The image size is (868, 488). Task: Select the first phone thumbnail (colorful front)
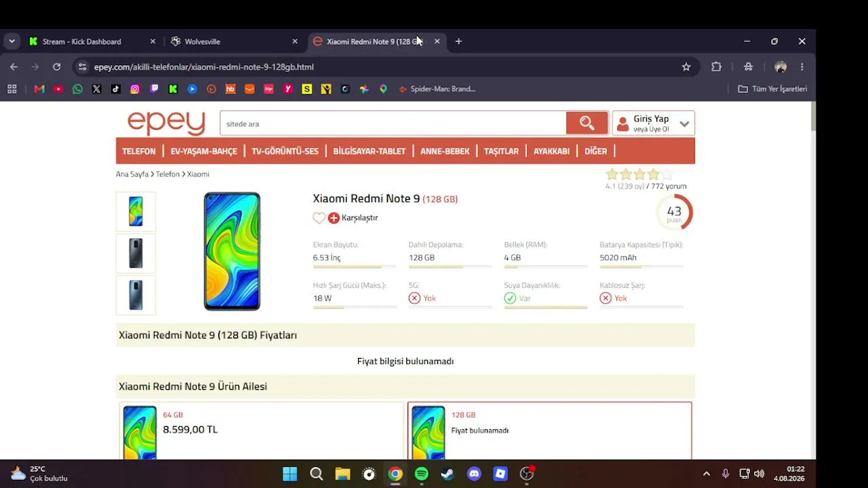click(x=136, y=211)
